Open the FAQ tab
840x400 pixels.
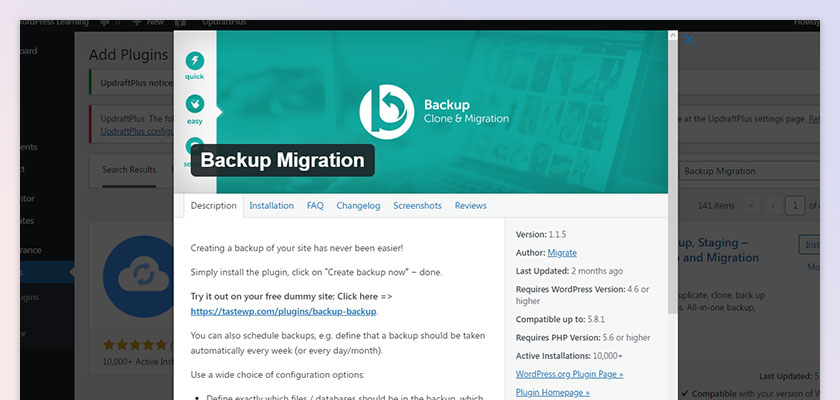coord(315,206)
